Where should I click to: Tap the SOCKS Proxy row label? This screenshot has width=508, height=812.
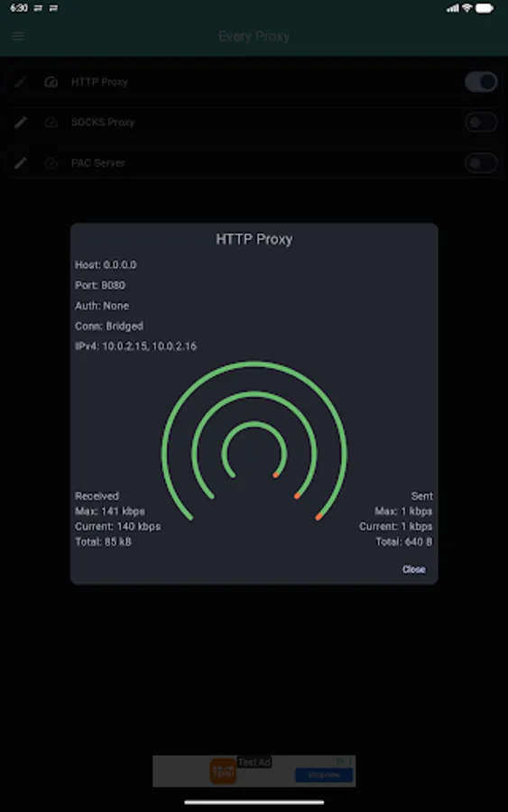click(x=103, y=122)
